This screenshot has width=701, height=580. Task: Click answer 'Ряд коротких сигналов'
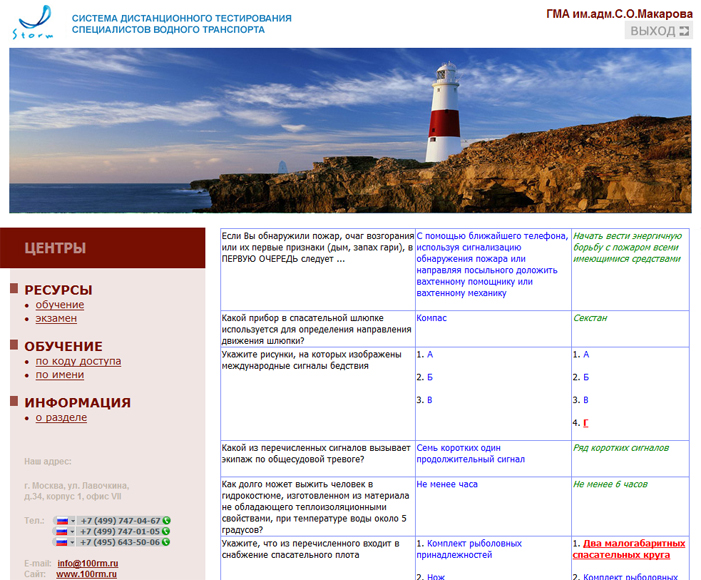pyautogui.click(x=621, y=448)
